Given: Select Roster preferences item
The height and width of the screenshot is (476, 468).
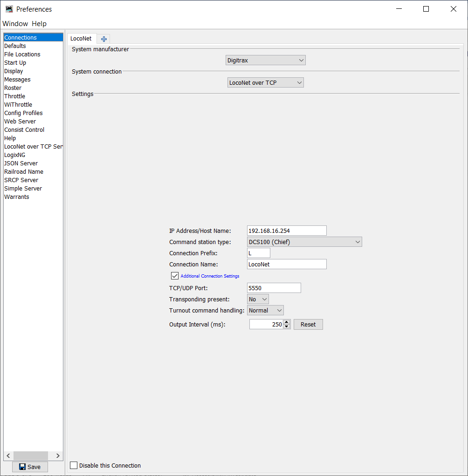Looking at the screenshot, I should [34, 88].
